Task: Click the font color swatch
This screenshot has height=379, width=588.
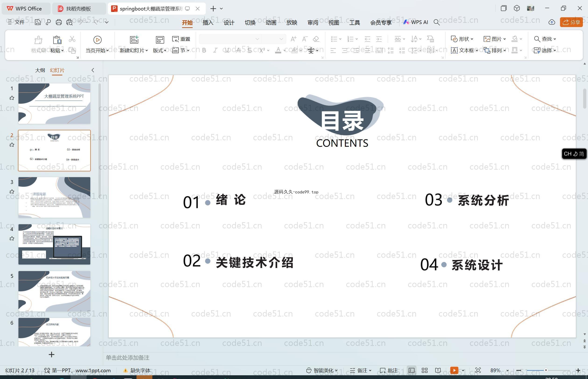Action: pyautogui.click(x=278, y=50)
